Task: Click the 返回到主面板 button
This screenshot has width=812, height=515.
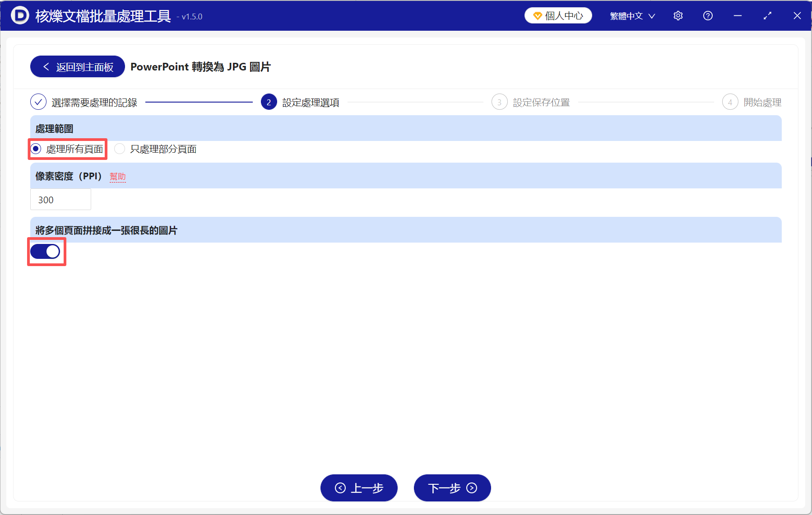Action: [x=77, y=66]
